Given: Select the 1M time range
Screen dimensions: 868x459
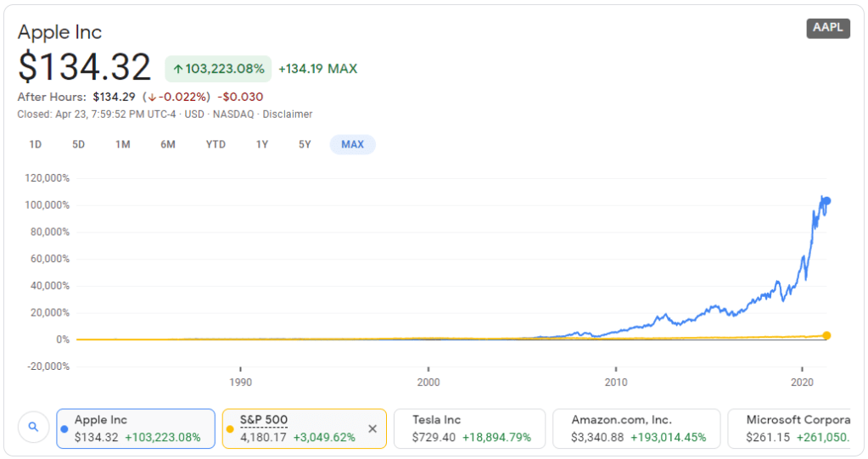Looking at the screenshot, I should click(x=123, y=144).
